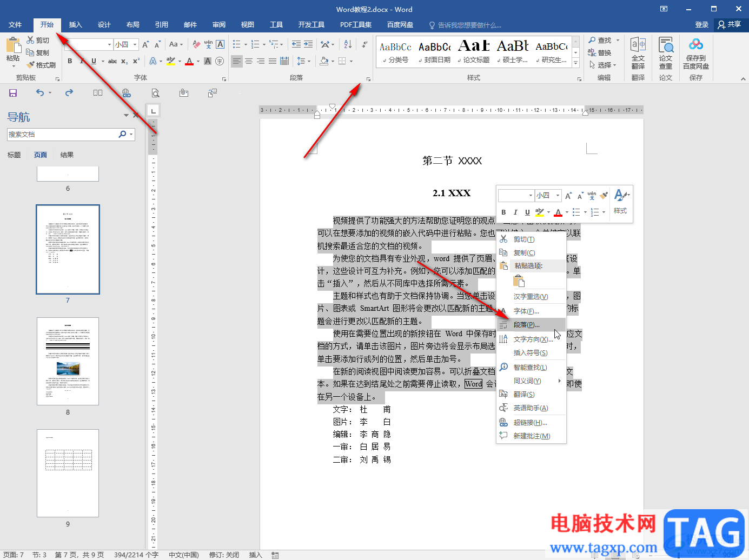Toggle Underline in the ribbon font group

[x=94, y=61]
